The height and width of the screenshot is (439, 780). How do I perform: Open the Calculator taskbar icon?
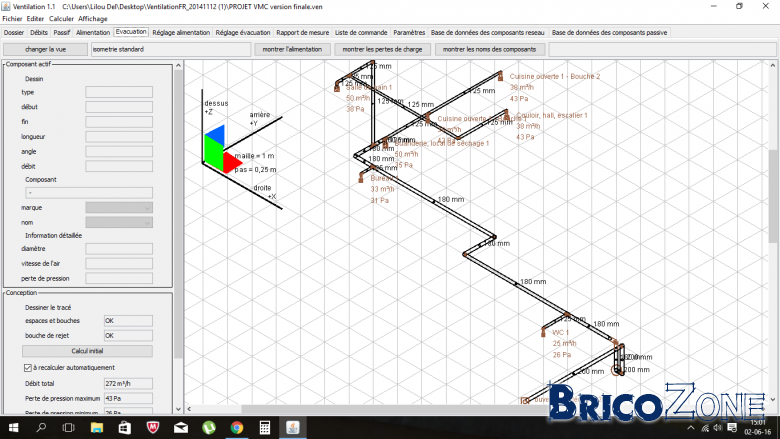pos(265,428)
